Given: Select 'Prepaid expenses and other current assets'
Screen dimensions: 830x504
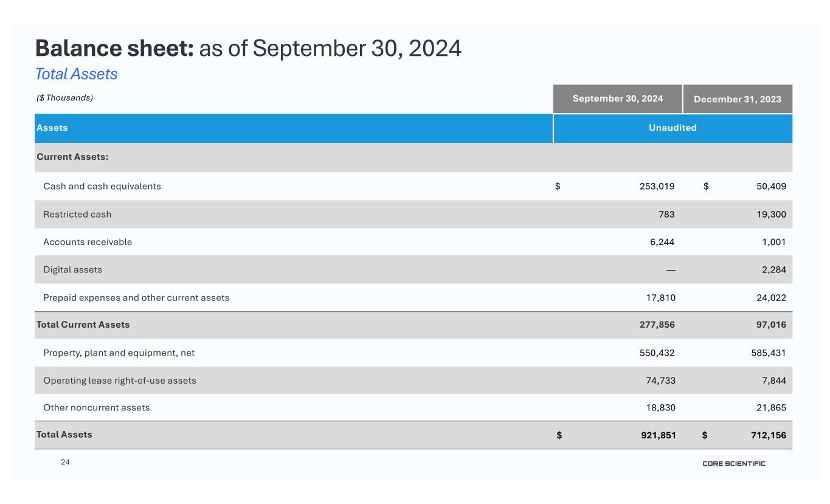Looking at the screenshot, I should click(136, 298).
